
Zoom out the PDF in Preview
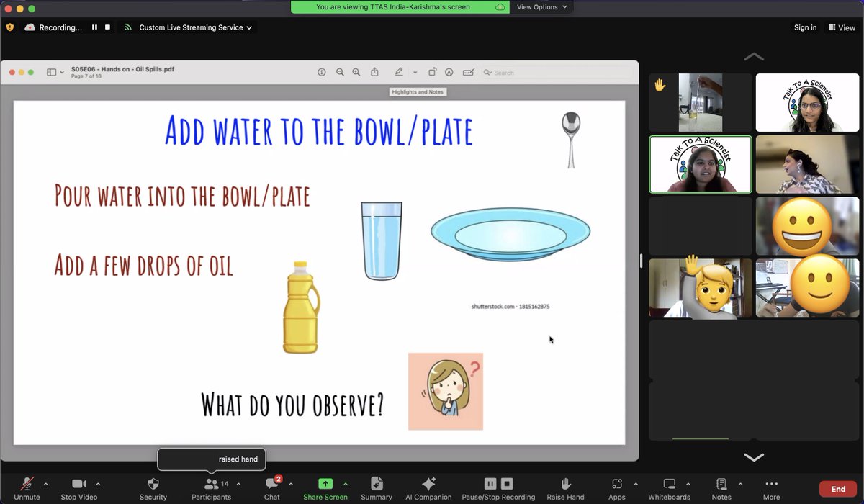pyautogui.click(x=340, y=72)
